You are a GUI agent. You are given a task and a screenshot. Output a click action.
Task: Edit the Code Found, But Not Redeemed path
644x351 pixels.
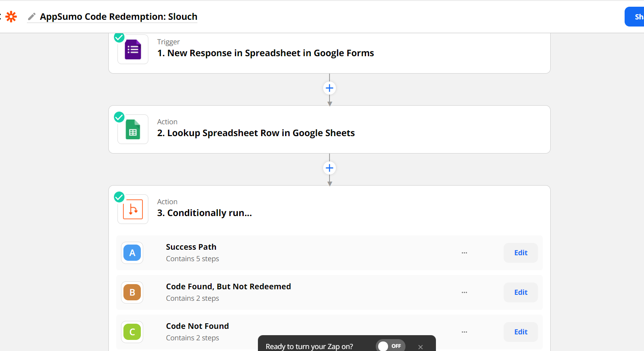point(521,292)
